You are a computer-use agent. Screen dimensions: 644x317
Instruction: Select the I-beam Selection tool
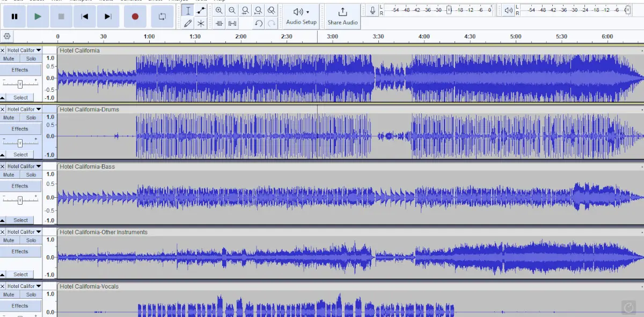(x=188, y=11)
